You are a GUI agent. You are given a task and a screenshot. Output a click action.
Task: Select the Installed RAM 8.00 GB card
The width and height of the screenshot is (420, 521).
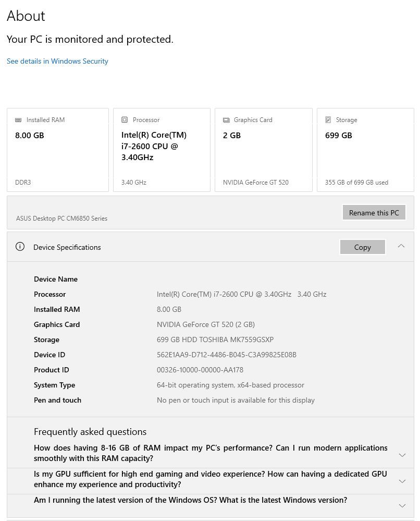[58, 150]
